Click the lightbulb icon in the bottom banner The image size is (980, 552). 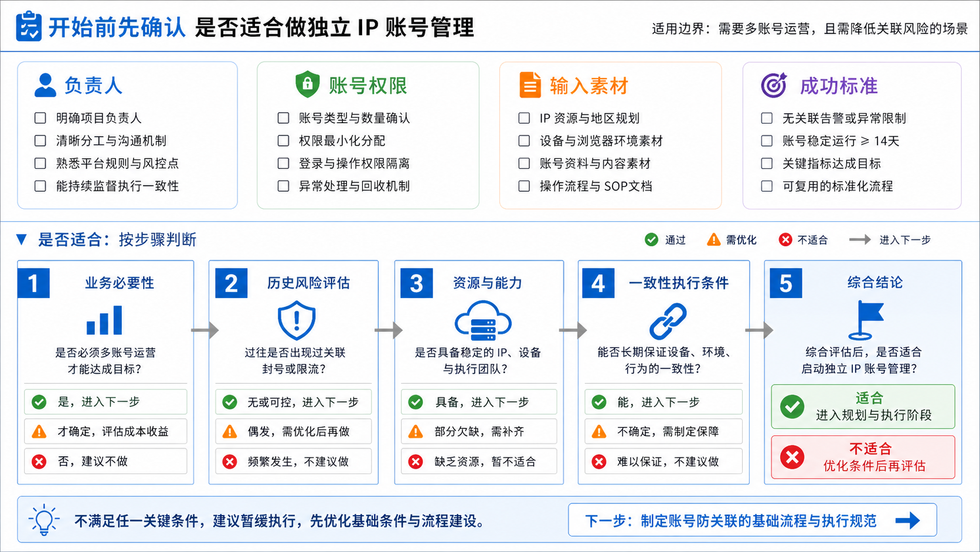(x=45, y=520)
